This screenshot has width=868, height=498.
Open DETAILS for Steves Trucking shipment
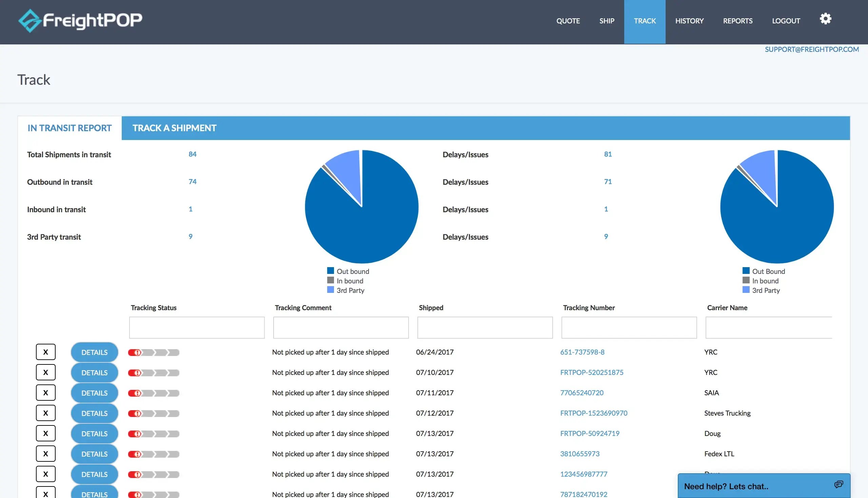pos(94,414)
